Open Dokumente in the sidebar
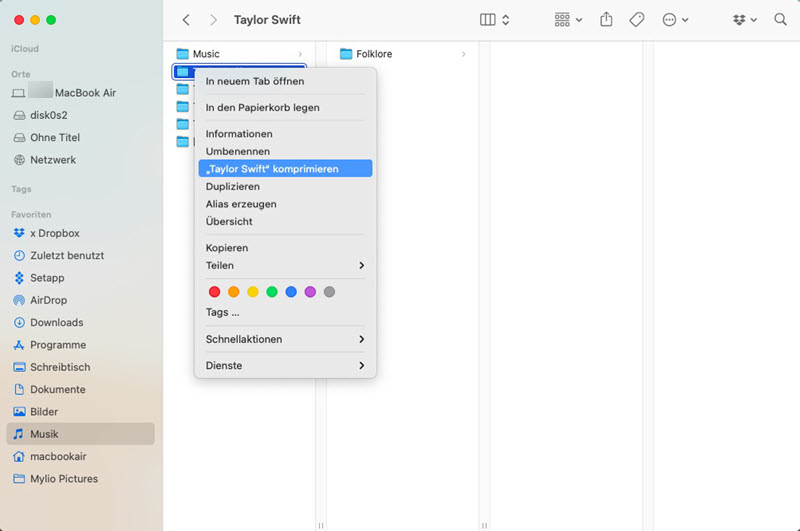This screenshot has width=800, height=531. coord(80,389)
